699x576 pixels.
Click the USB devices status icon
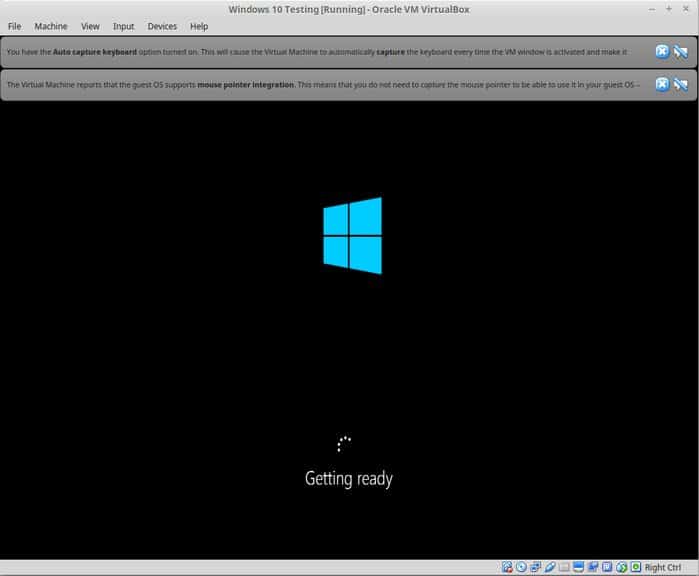(x=550, y=567)
